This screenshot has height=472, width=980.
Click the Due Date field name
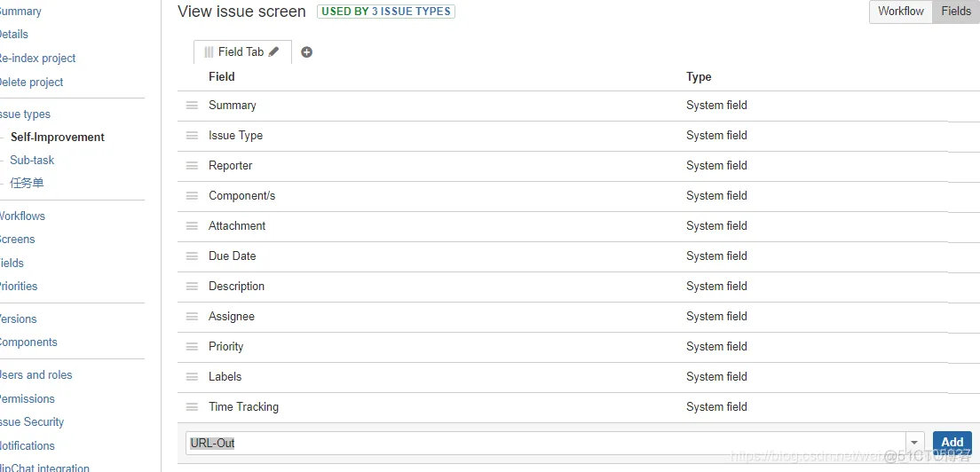point(232,256)
